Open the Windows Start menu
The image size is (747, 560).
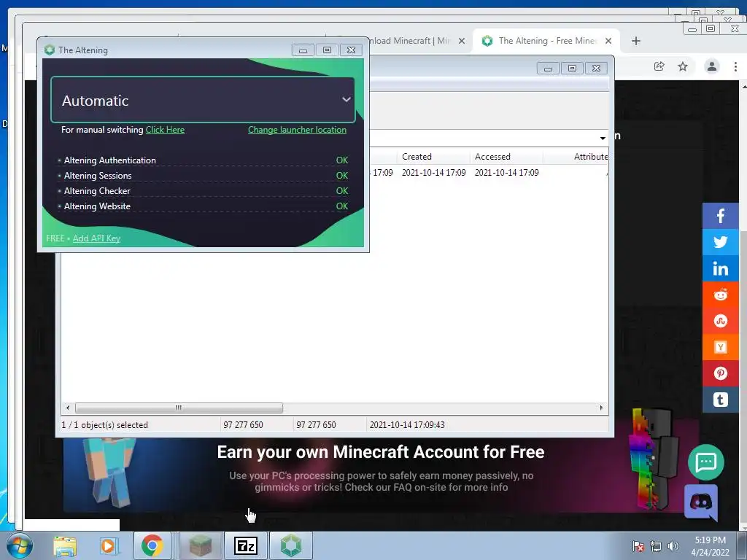pyautogui.click(x=18, y=545)
